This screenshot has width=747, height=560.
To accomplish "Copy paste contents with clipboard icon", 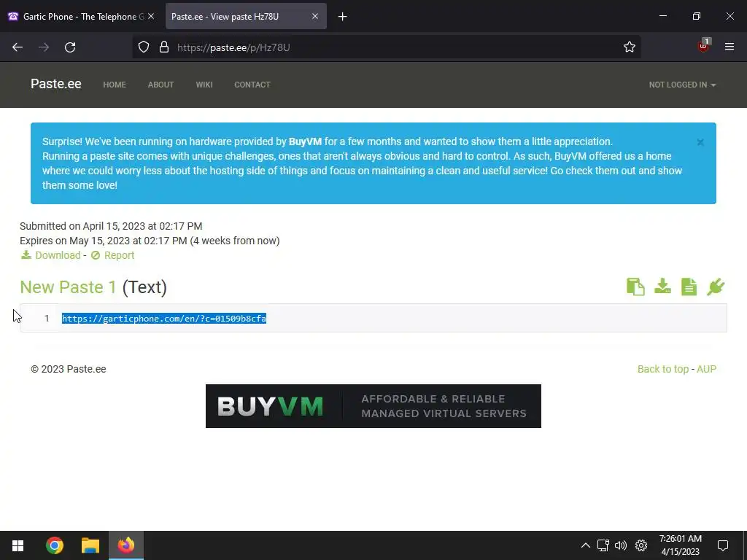I will (635, 287).
